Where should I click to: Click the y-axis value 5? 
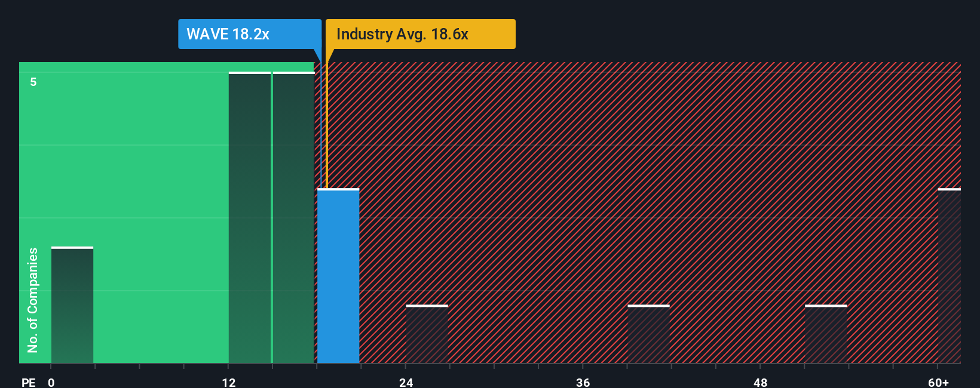33,82
